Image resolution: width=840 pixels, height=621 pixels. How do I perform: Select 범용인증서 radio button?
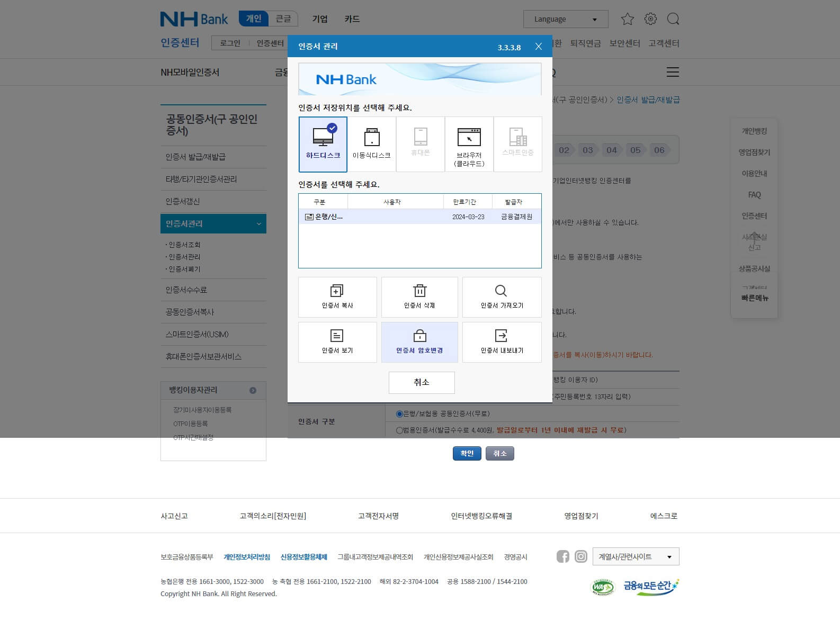(x=399, y=430)
